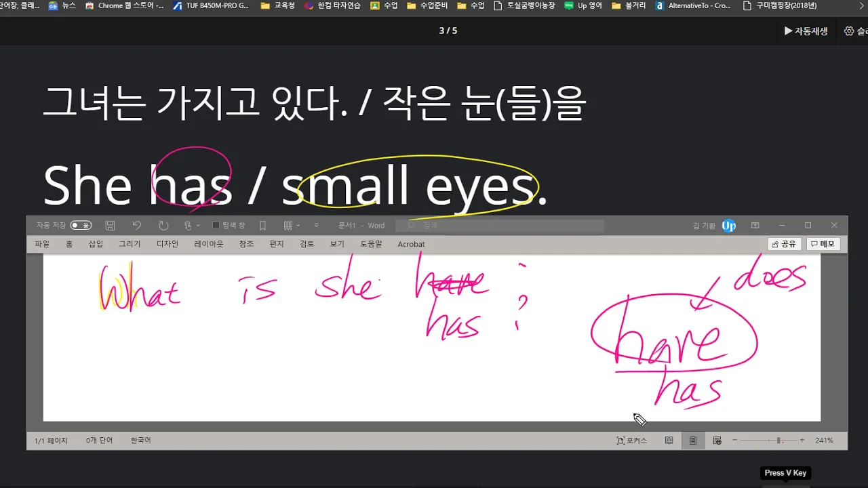Select the touch/mouse mode hand icon
Viewport: 868px width, 488px height.
[188, 225]
